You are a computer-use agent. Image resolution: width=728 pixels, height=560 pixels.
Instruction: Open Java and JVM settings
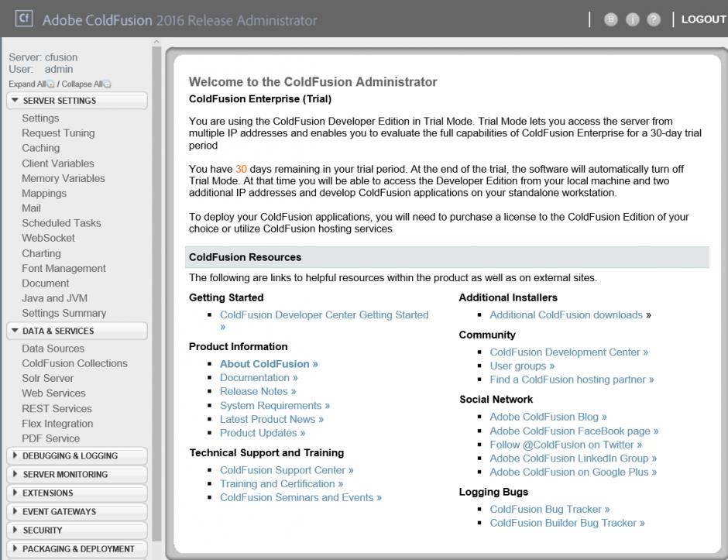click(54, 298)
